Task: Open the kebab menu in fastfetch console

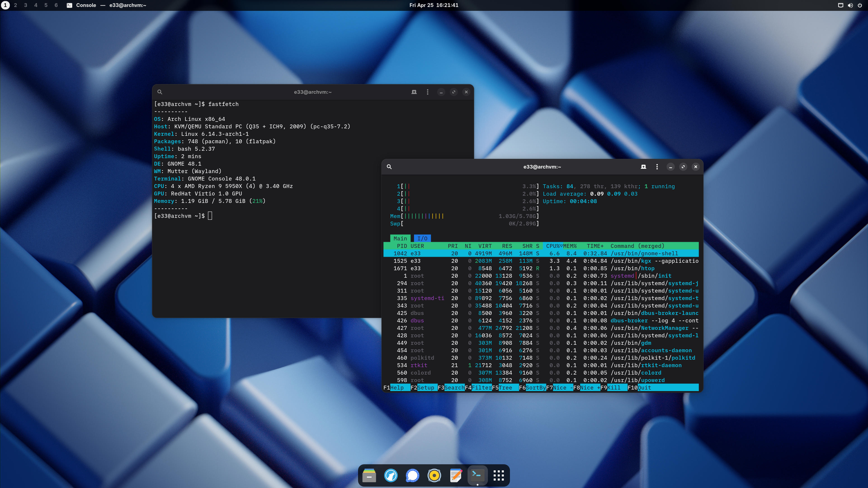Action: point(428,92)
